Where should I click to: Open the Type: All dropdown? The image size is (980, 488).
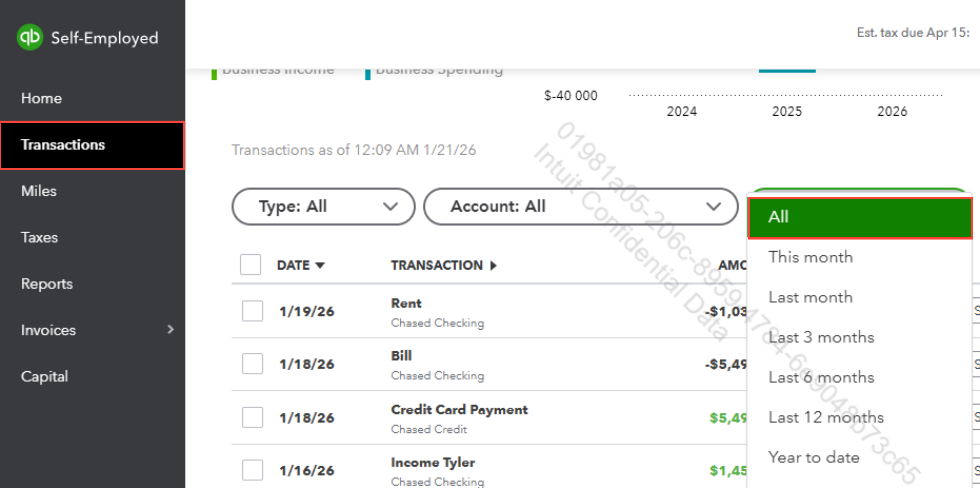click(x=323, y=207)
